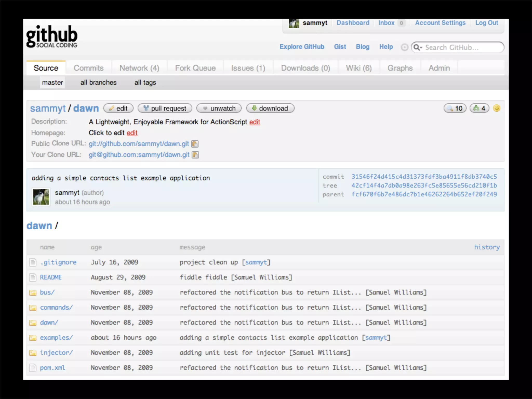Click the yellow smiley icon beside fork count
Screen dimensions: 532x399
pos(496,108)
